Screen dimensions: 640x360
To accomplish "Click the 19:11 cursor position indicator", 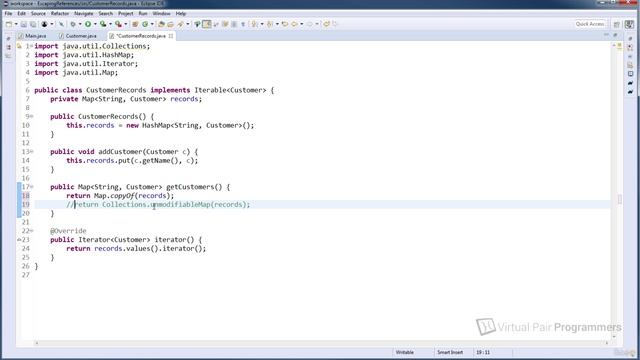I will 483,352.
